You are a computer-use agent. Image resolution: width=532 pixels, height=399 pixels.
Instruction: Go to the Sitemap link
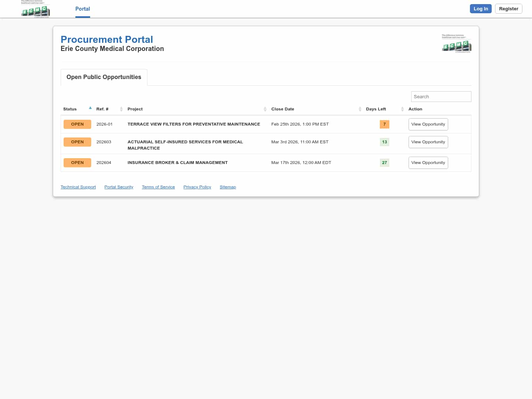228,187
